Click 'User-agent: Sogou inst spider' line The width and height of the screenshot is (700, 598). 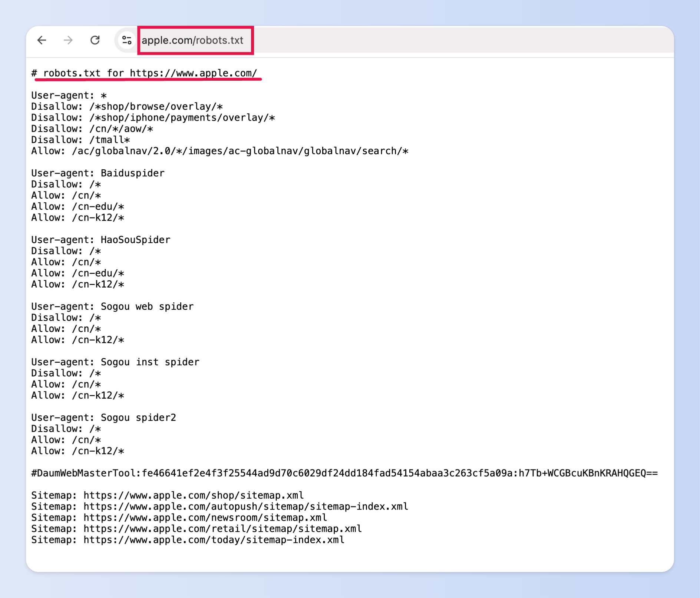[x=115, y=362]
